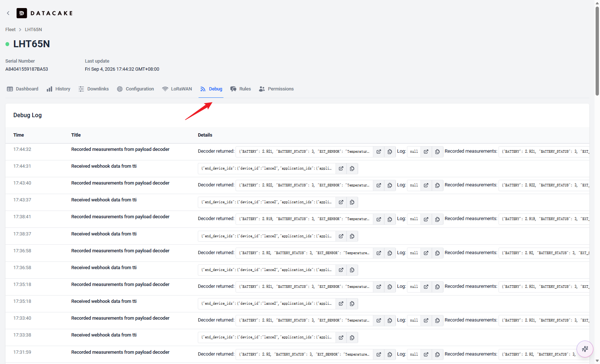Copy decoder returned JSON for 17:31:59 entry
The width and height of the screenshot is (600, 364).
390,354
